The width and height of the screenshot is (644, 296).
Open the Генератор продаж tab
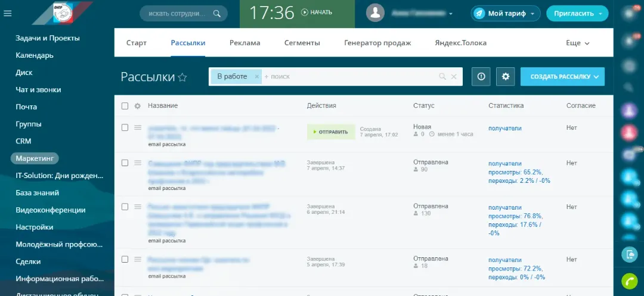click(377, 43)
